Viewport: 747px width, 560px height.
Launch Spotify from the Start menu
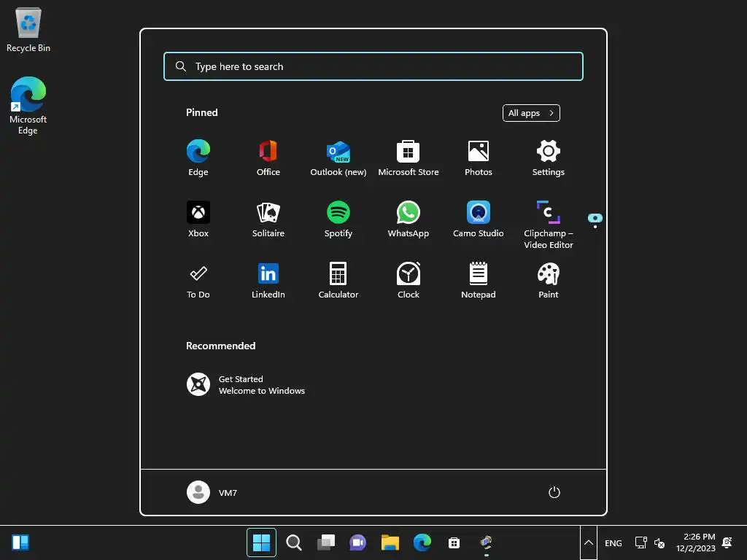338,219
